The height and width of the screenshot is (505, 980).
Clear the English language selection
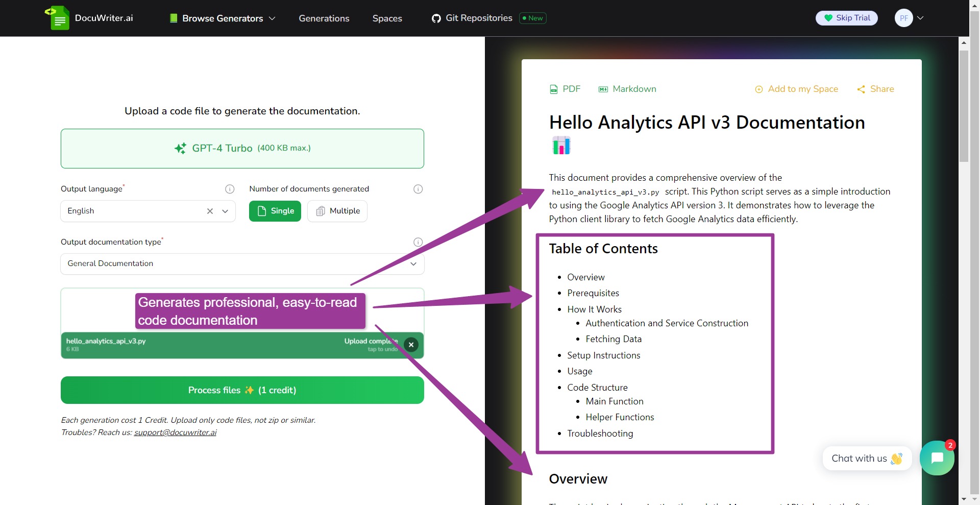[210, 211]
